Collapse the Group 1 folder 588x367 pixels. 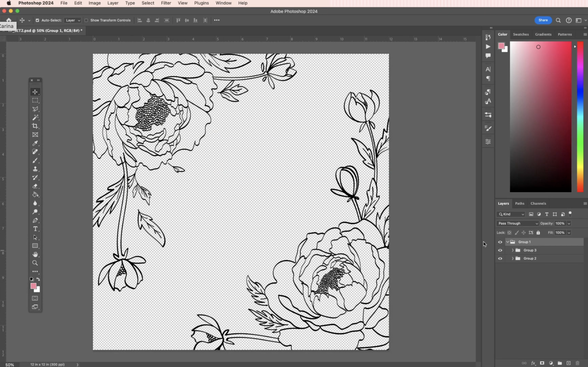[x=508, y=242]
